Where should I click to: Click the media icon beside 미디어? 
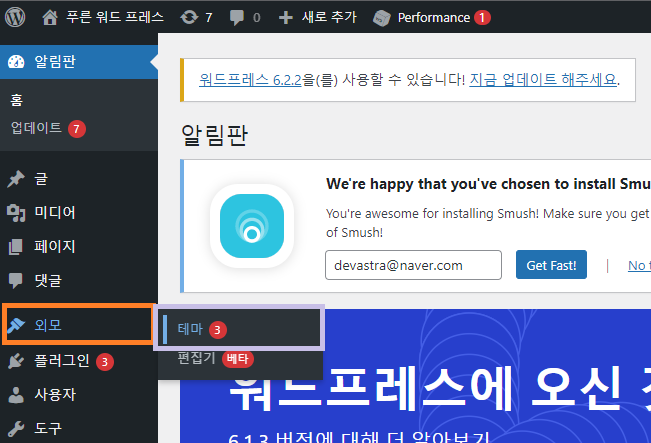coord(16,213)
